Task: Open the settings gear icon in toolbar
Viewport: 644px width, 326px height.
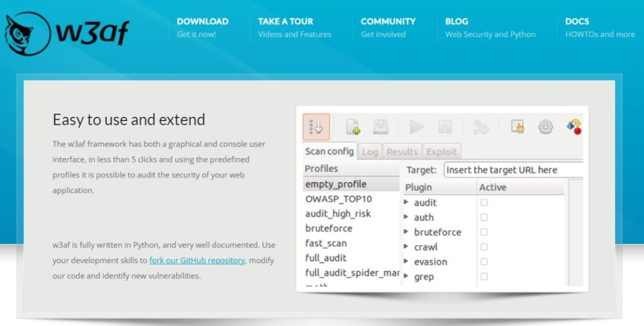Action: click(545, 127)
